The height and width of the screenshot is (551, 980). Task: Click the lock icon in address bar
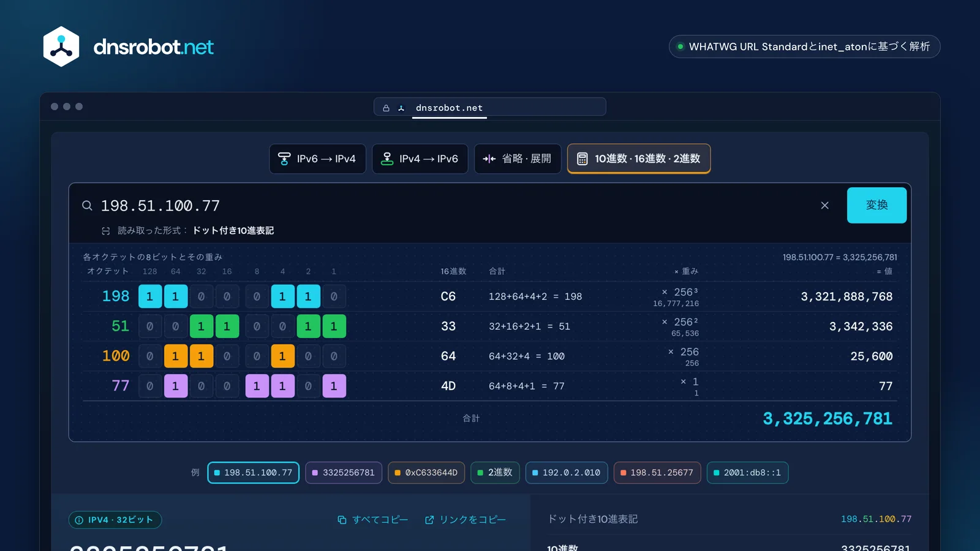coord(386,108)
